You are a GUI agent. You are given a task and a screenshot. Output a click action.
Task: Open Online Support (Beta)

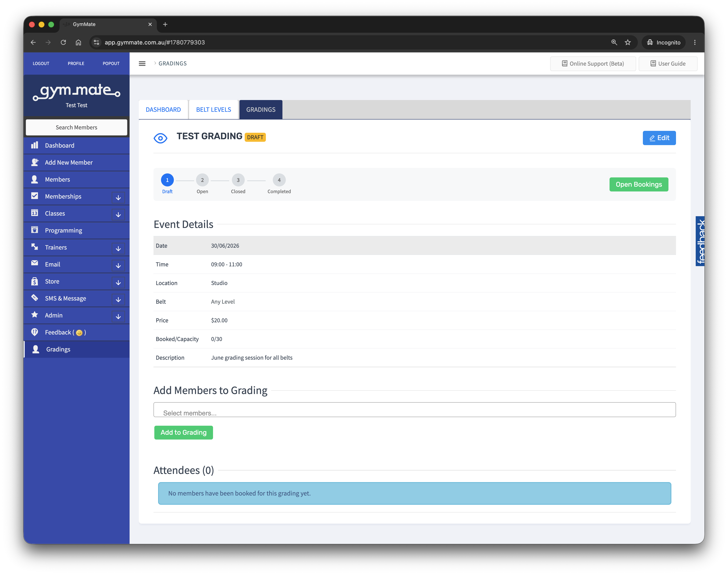click(x=593, y=64)
